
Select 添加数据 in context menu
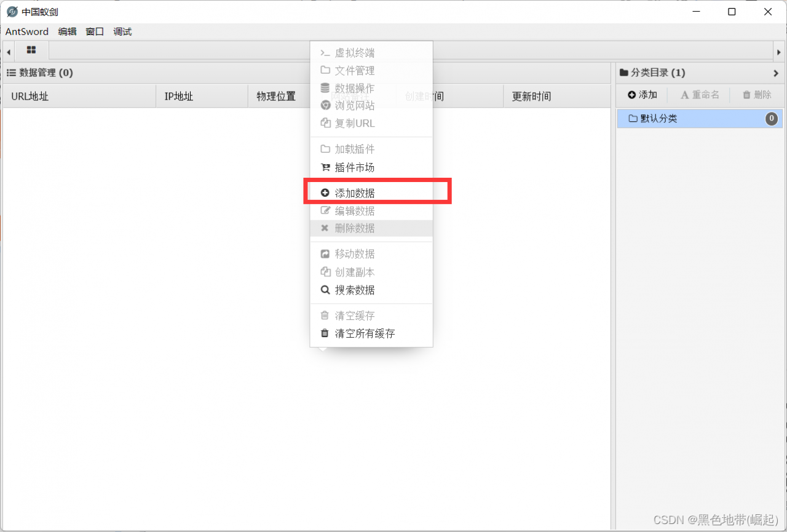coord(371,193)
